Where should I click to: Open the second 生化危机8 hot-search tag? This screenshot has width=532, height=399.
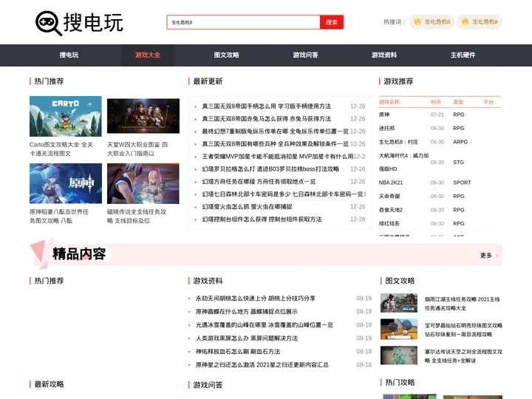point(479,21)
